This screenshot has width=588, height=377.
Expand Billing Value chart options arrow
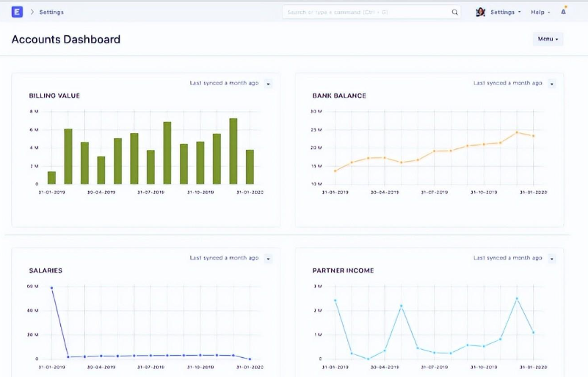pyautogui.click(x=268, y=83)
